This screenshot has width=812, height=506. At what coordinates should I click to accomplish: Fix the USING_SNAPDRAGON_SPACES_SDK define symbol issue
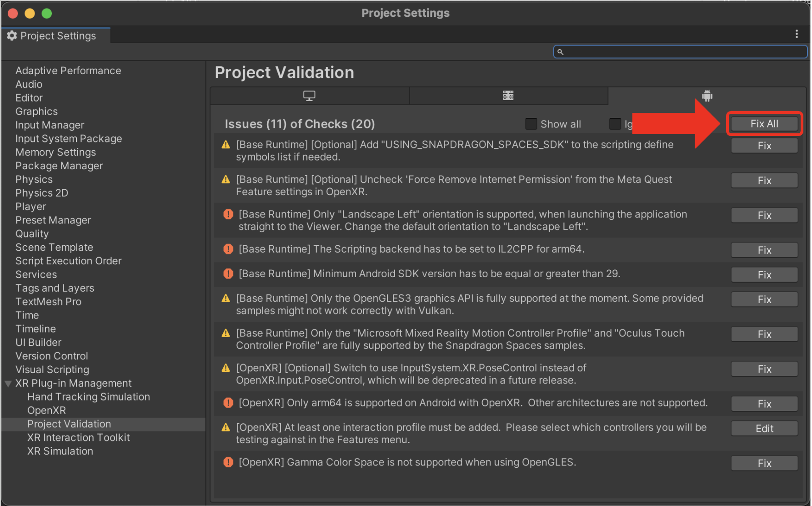[764, 146]
